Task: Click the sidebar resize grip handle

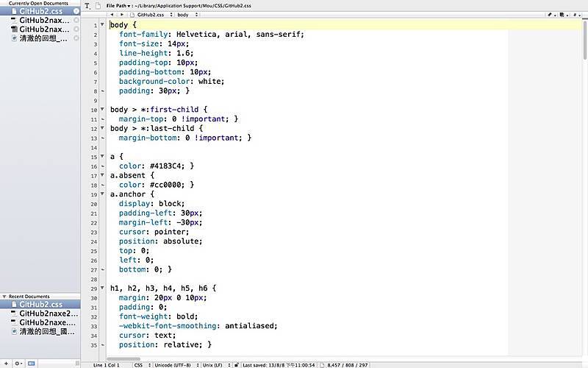Action: (x=77, y=364)
